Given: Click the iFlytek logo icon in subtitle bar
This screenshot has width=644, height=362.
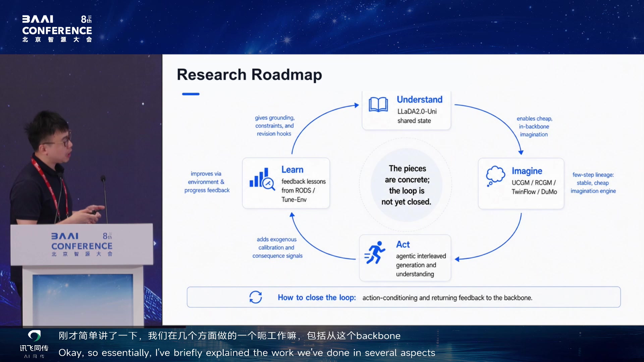Looking at the screenshot, I should (x=34, y=336).
